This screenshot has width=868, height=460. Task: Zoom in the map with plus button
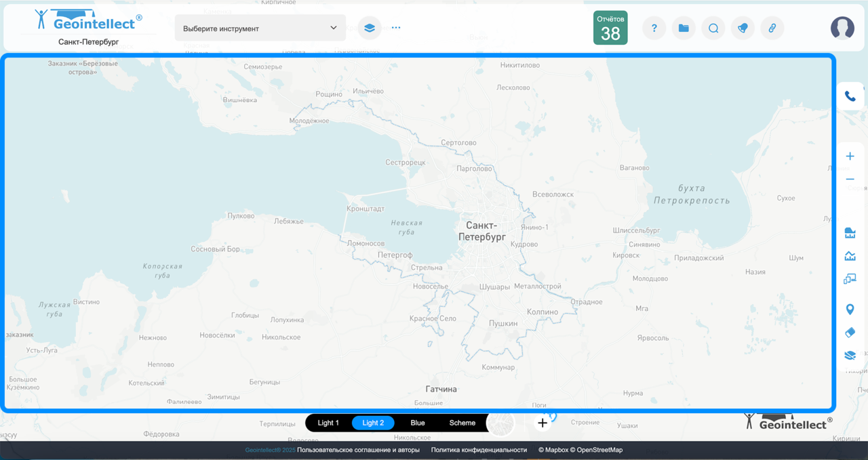pos(850,156)
